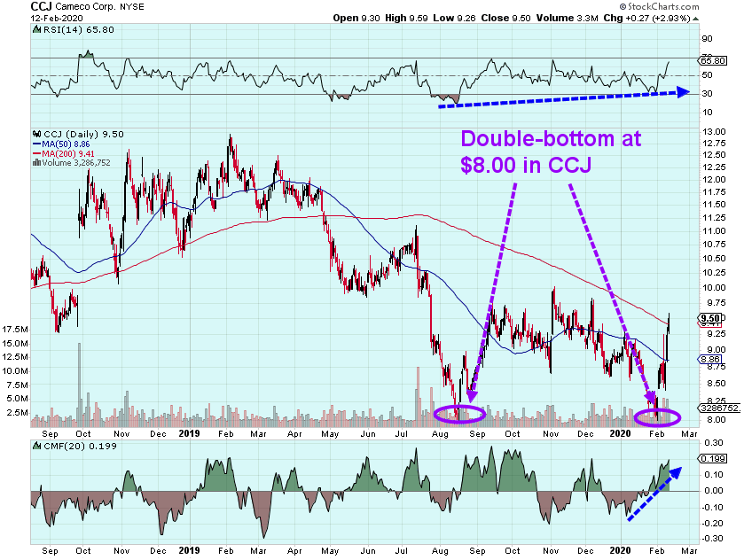Click the 5.0M volume axis label
Screen dimensions: 744x560
point(17,399)
